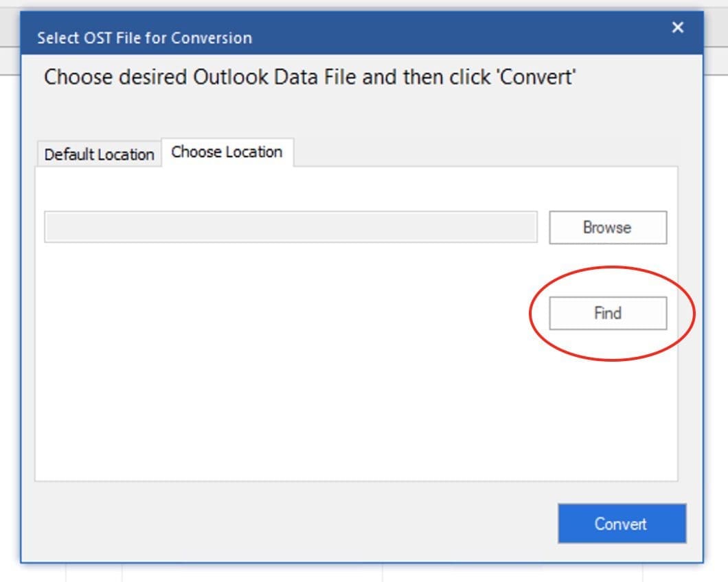
Task: Open file browser via Browse
Action: pyautogui.click(x=608, y=227)
